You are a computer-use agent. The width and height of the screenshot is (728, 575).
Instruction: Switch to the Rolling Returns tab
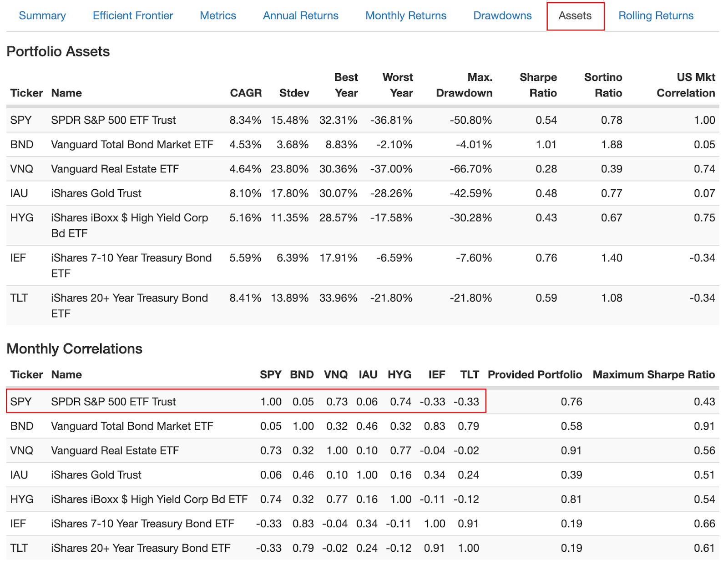click(656, 15)
